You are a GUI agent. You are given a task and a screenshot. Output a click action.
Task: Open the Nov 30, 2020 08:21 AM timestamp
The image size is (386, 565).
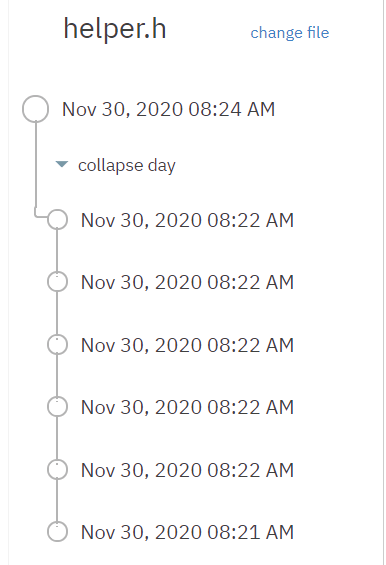[x=187, y=532]
